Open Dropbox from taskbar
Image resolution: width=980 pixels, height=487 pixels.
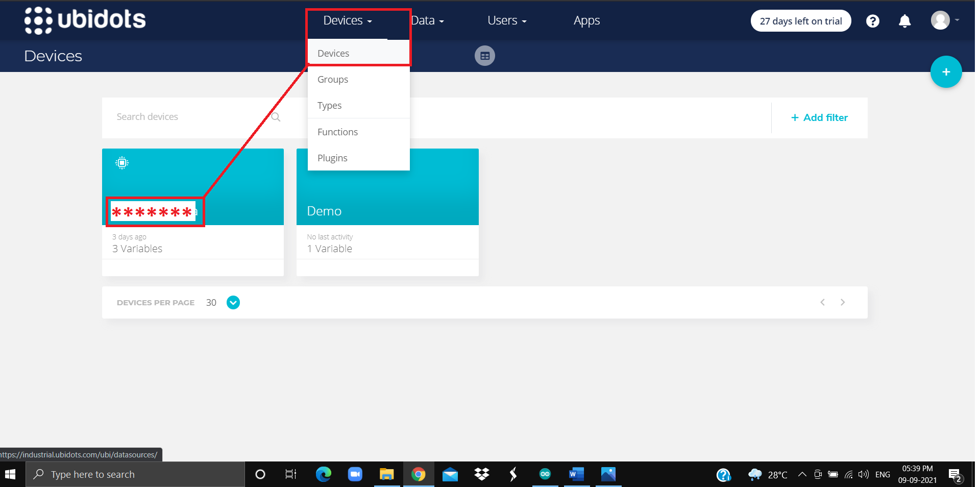[x=482, y=474]
